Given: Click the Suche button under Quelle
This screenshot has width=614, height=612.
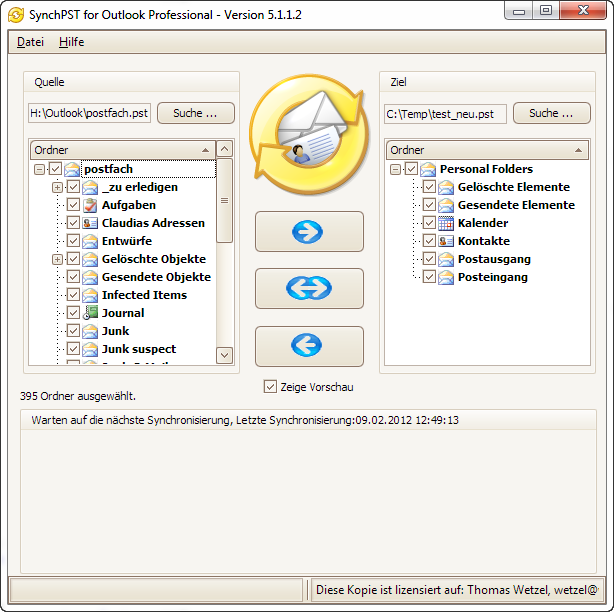Looking at the screenshot, I should tap(195, 113).
